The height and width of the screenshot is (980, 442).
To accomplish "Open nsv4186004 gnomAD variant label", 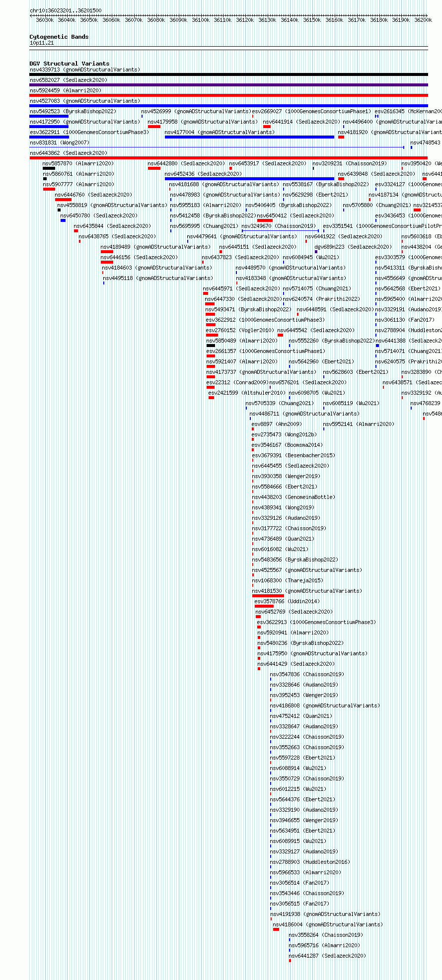I will tap(328, 924).
